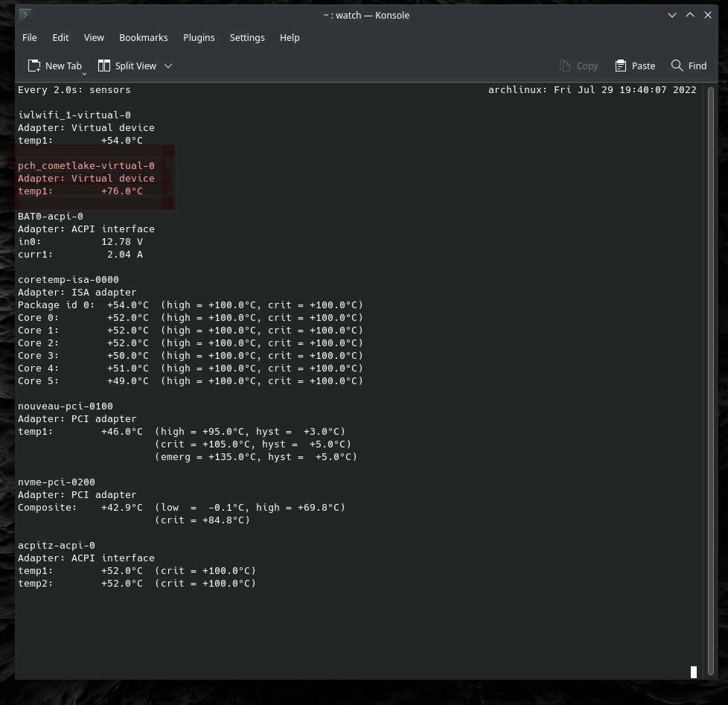Click the '(crit = +84.8°C)' text
Screen dimensions: 728x705
[x=202, y=520]
